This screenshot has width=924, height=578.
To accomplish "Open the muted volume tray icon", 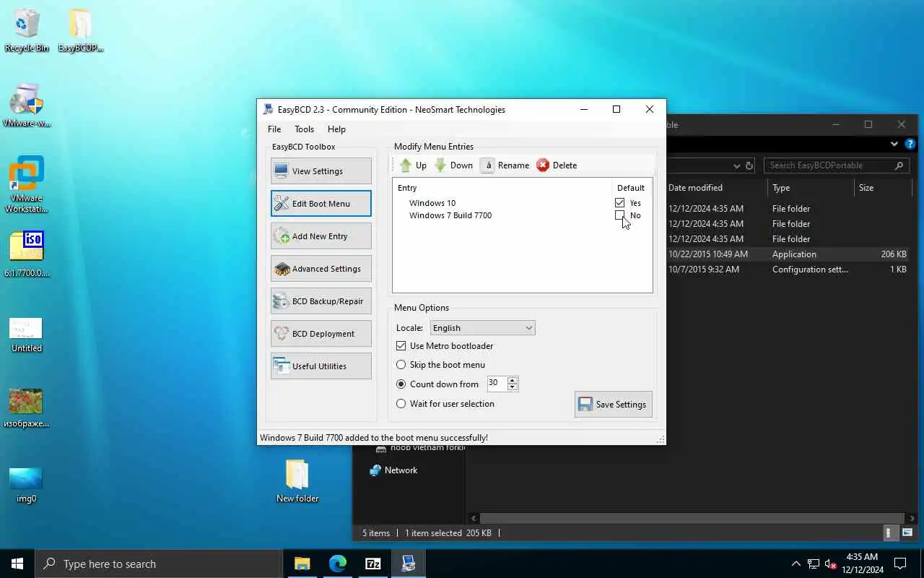I will 831,564.
